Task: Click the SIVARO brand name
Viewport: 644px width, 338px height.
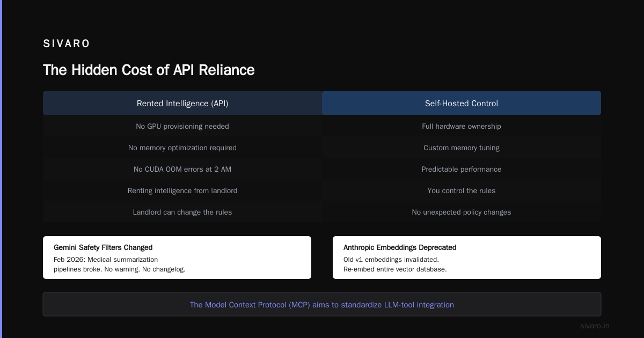Action: click(x=67, y=44)
